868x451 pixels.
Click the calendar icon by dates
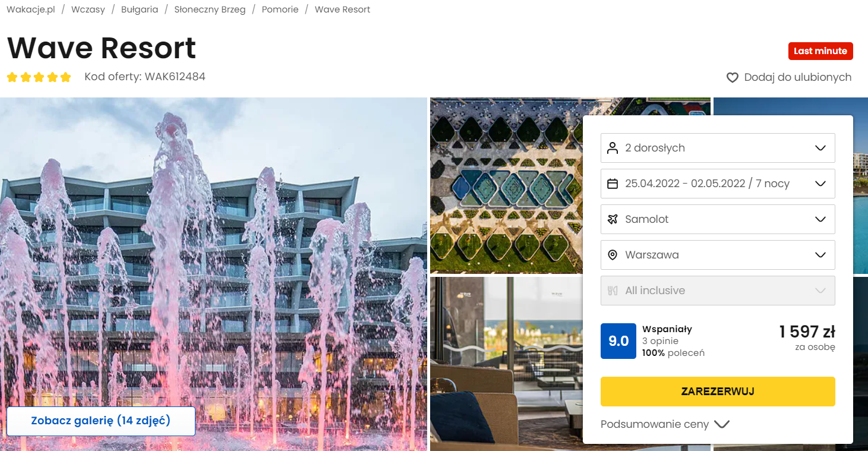click(x=613, y=184)
